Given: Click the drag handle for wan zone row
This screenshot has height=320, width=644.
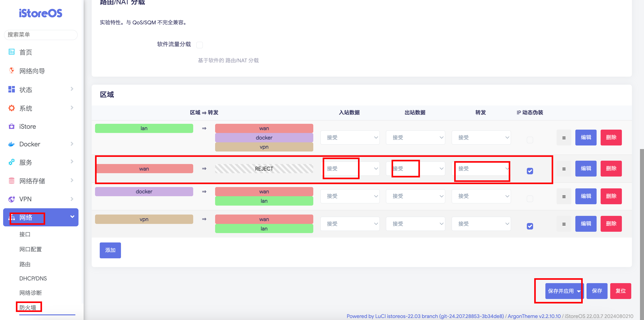Looking at the screenshot, I should click(563, 169).
